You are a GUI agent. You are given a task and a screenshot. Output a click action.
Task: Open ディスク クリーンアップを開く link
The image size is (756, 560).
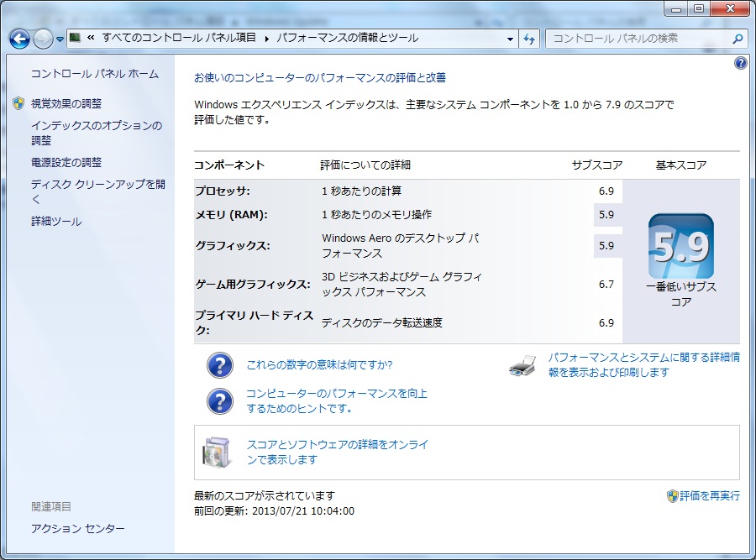[98, 191]
